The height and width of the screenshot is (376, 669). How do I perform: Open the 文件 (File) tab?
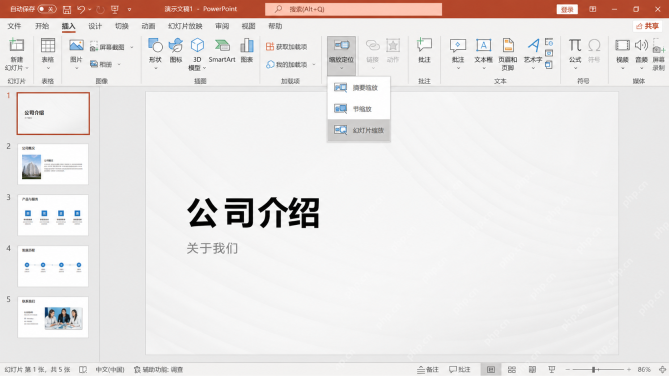click(14, 26)
